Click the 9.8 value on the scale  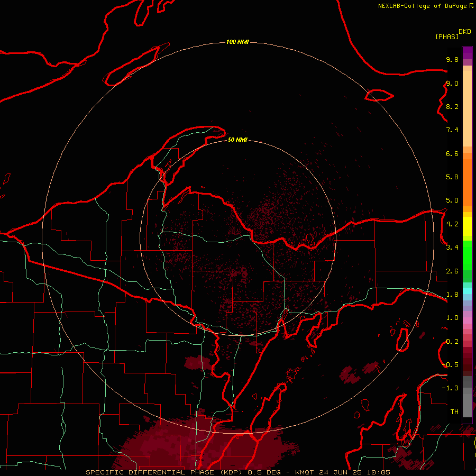click(452, 59)
